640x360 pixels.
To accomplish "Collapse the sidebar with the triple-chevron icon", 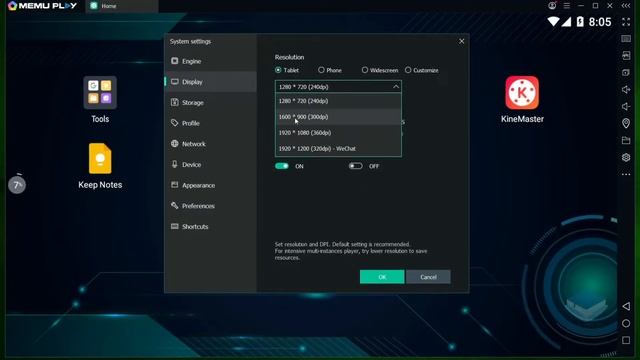I will tap(626, 6).
